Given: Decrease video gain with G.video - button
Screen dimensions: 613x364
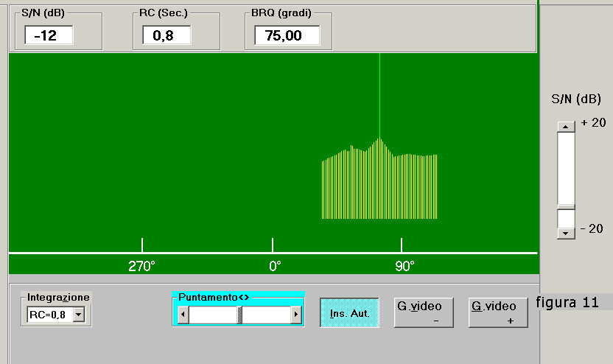Looking at the screenshot, I should pos(424,312).
